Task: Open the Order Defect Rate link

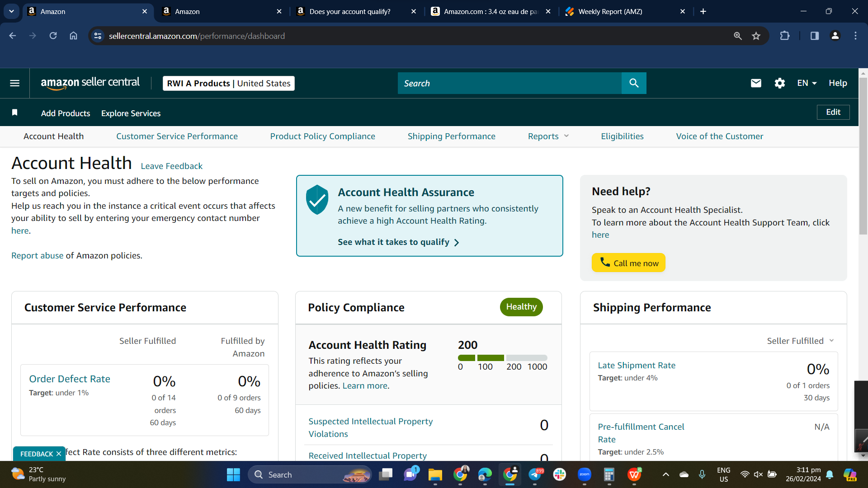Action: click(70, 379)
